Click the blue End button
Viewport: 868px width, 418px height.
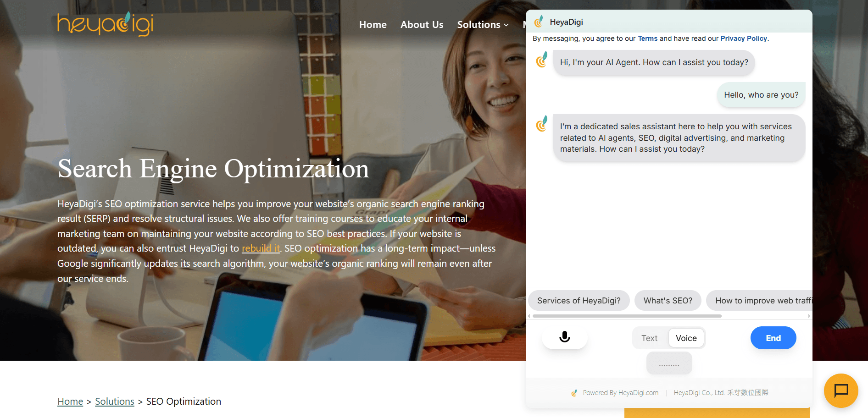point(773,338)
